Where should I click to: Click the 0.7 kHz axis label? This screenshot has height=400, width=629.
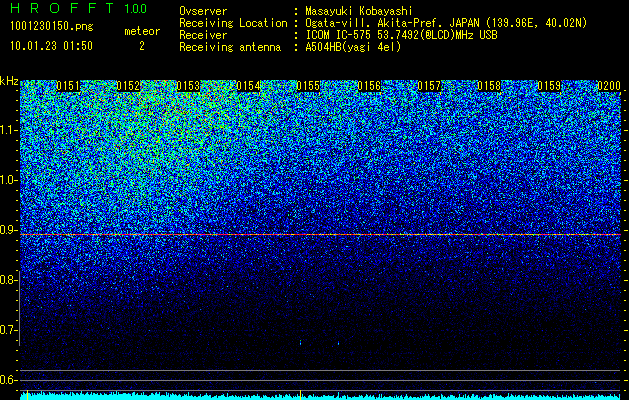8,330
